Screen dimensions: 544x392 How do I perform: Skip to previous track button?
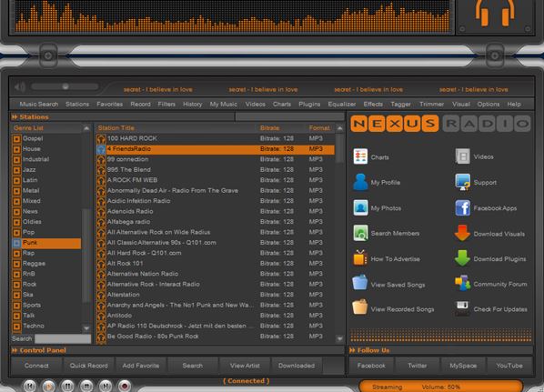[30, 386]
